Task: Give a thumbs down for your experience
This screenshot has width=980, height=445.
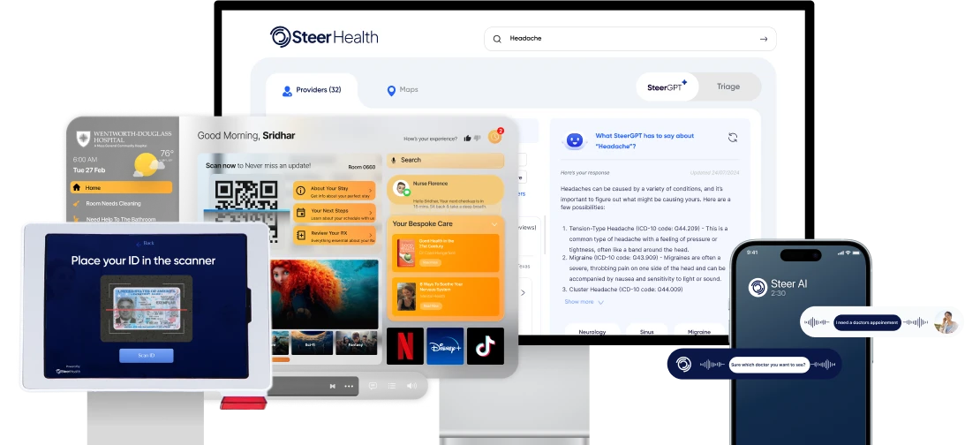Action: tap(478, 138)
